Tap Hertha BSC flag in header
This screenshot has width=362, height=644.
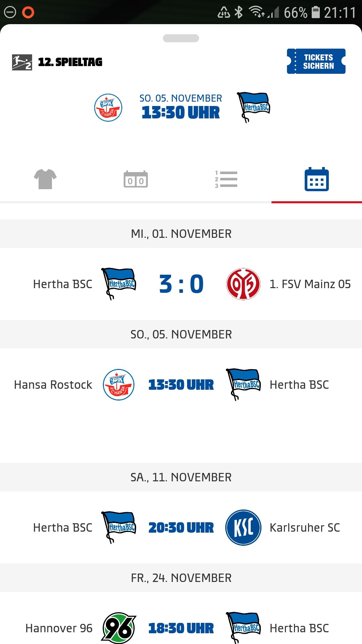[x=254, y=107]
